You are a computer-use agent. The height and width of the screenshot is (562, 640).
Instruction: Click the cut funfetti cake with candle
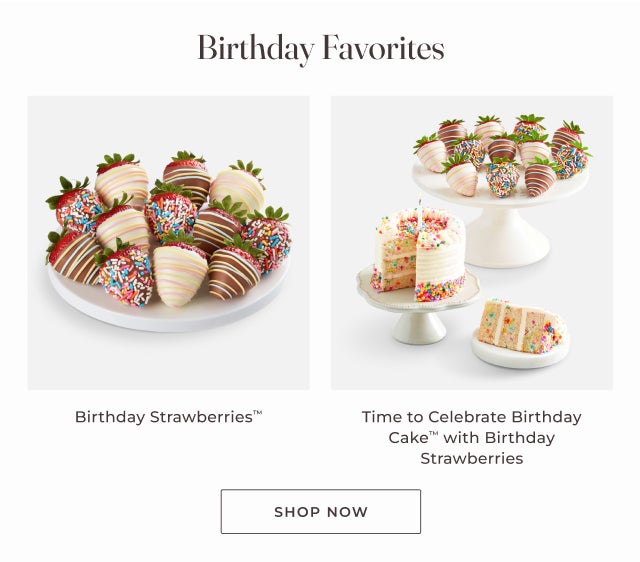pyautogui.click(x=419, y=253)
